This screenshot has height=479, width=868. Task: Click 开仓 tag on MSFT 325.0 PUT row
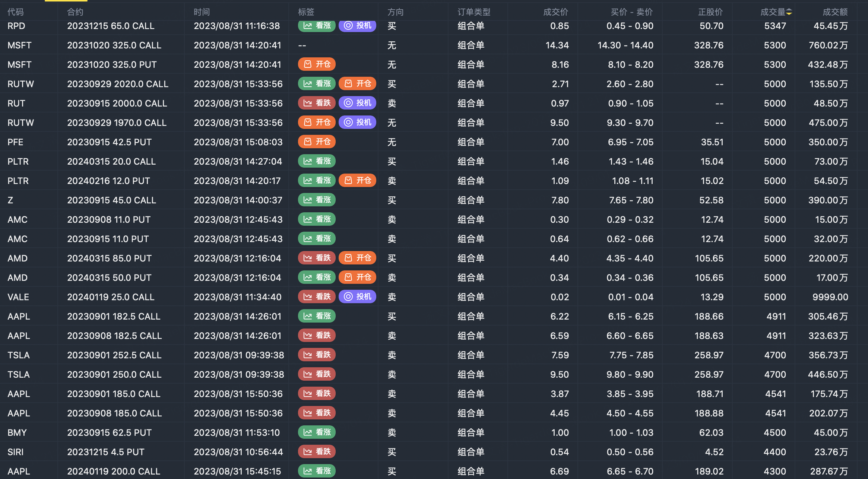[x=317, y=64]
